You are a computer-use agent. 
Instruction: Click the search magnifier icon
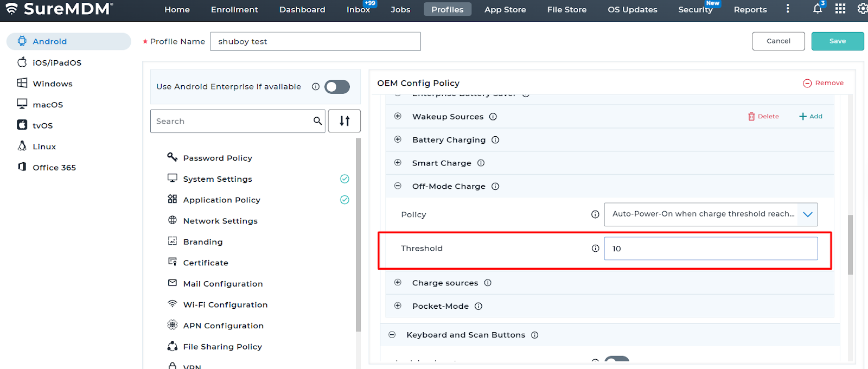[x=317, y=121]
